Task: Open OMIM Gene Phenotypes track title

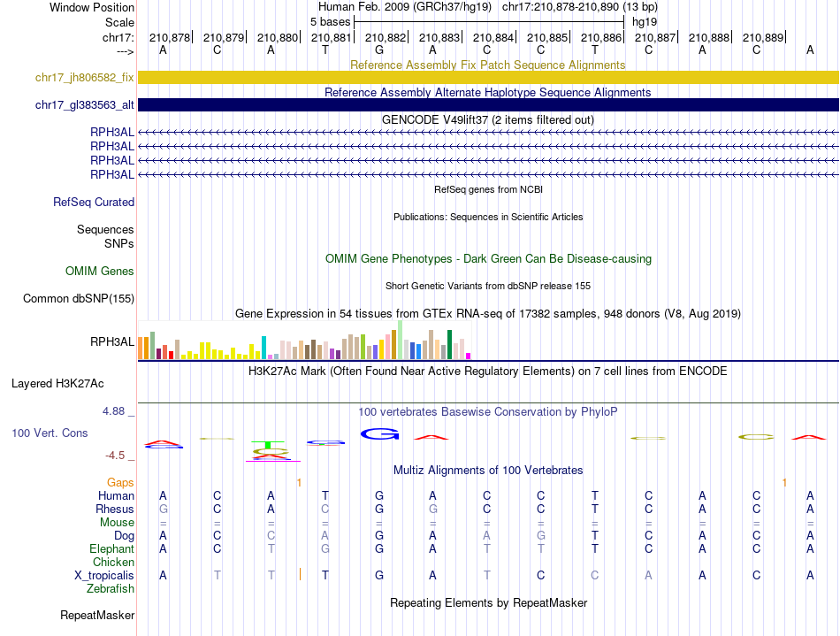Action: [x=488, y=258]
